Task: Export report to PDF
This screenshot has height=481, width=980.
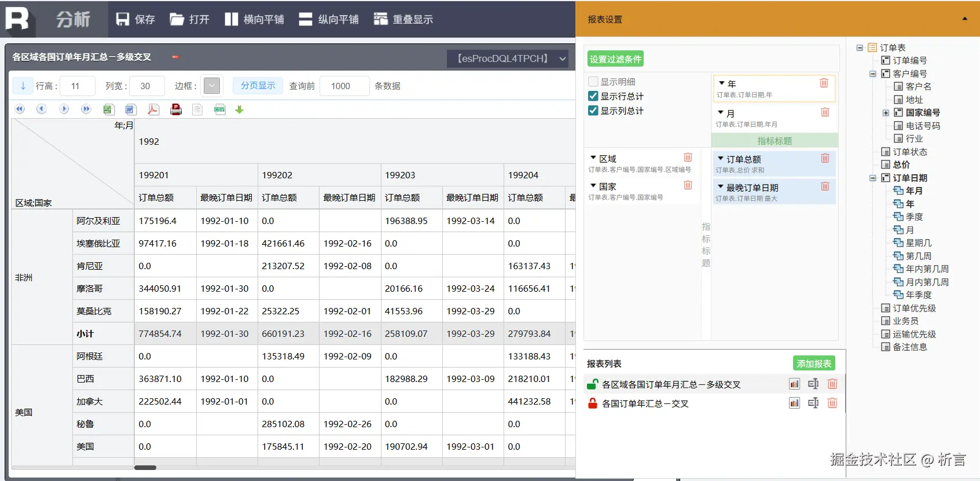Action: click(153, 109)
